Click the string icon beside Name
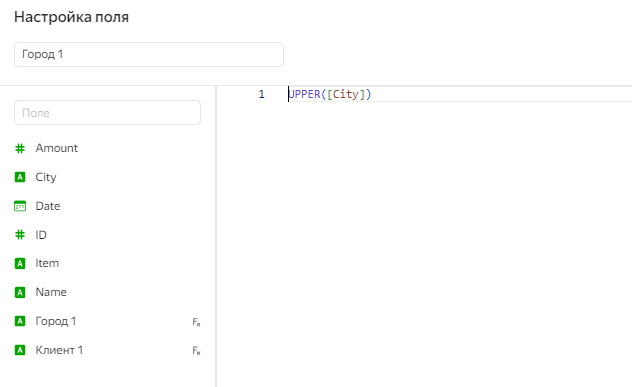This screenshot has width=632, height=387. tap(20, 292)
